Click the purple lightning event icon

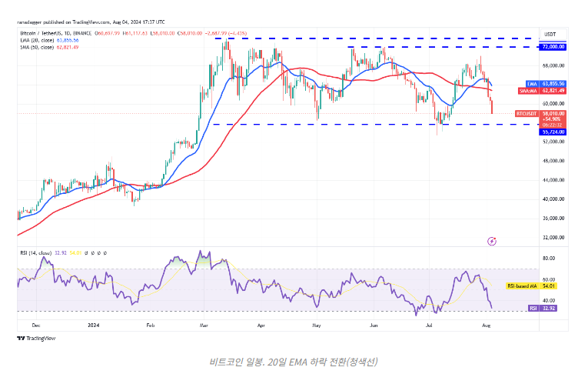[x=492, y=241]
